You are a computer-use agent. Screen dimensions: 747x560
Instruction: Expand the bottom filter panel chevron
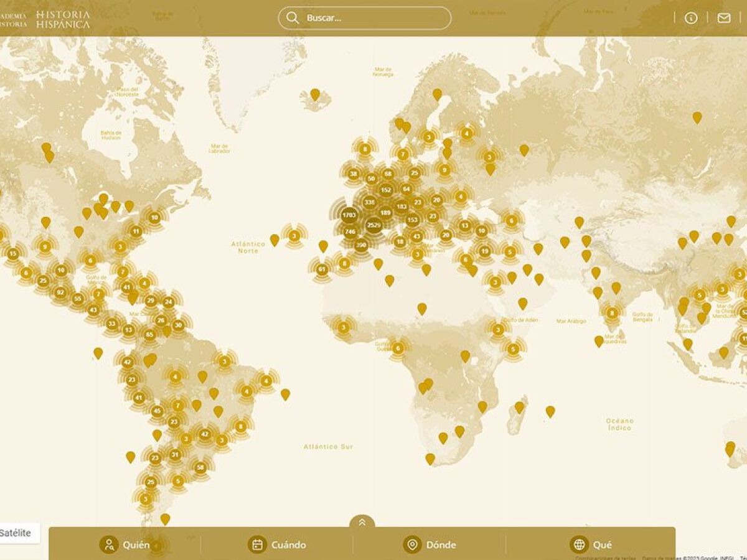coord(362,523)
